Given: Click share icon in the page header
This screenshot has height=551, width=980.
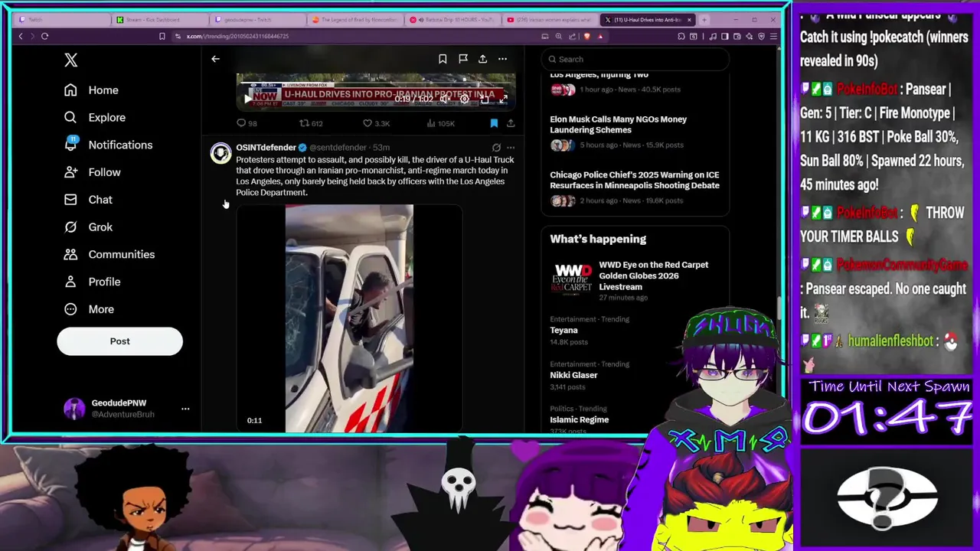Looking at the screenshot, I should coord(482,59).
